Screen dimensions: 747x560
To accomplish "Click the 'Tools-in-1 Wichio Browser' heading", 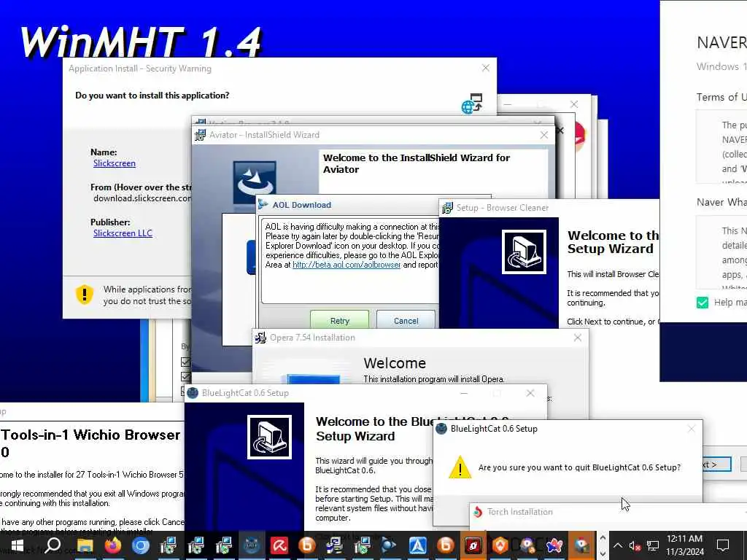I will click(x=90, y=435).
